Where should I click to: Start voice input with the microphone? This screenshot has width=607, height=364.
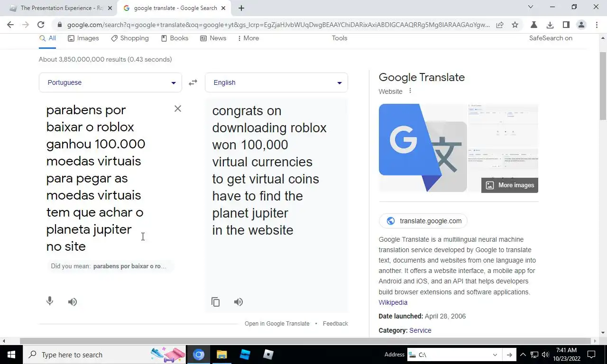click(50, 301)
